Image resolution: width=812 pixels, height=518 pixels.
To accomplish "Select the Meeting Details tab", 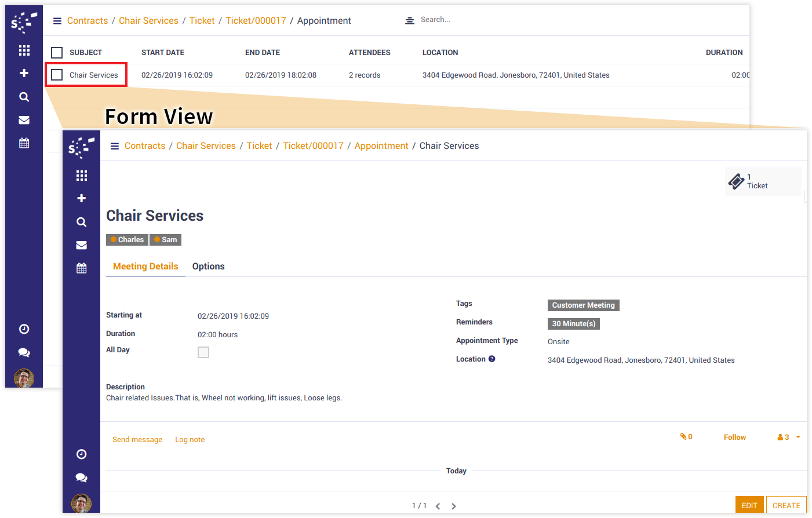I will [x=145, y=267].
